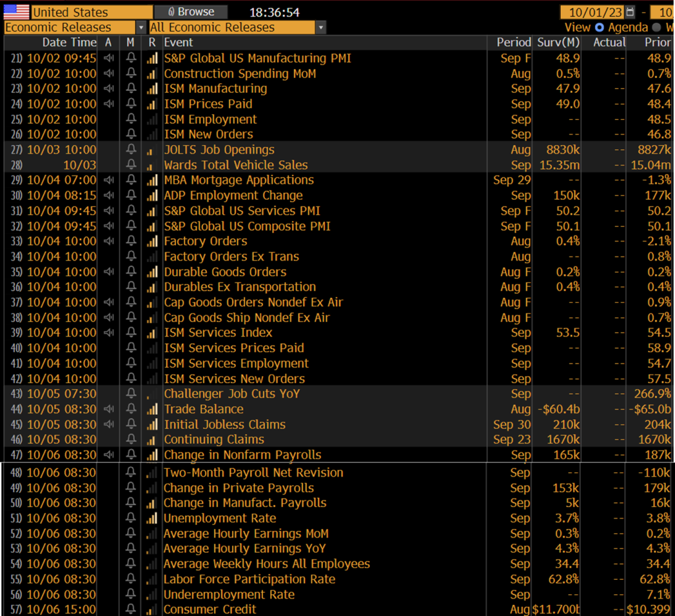Click alert bell for Initial Jobless Claims
This screenshot has height=616, width=675.
point(131,425)
